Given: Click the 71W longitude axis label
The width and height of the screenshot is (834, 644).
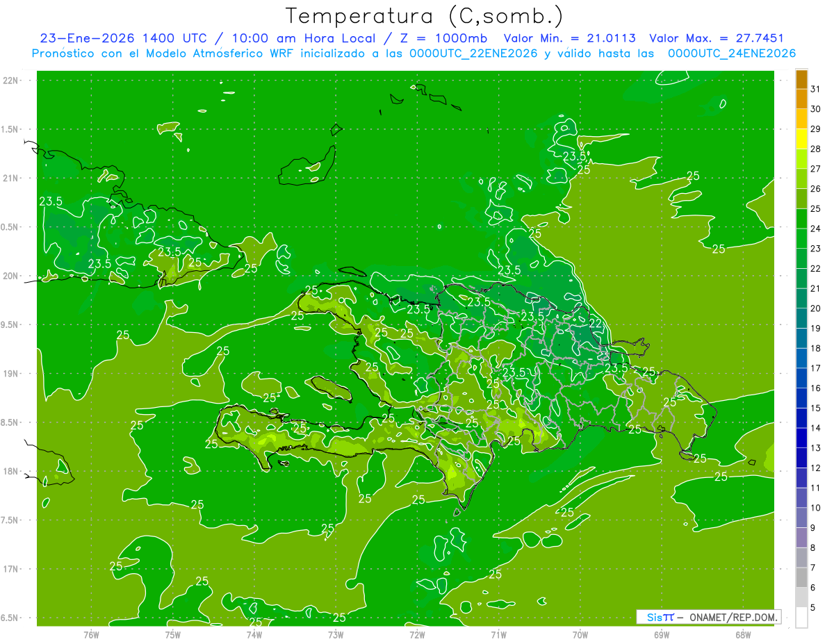Looking at the screenshot, I should pos(498,634).
